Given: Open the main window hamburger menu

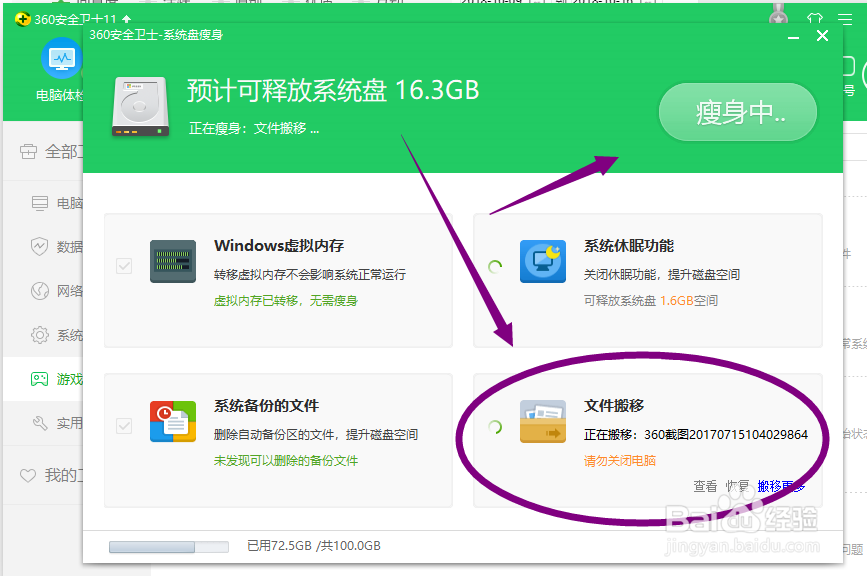Looking at the screenshot, I should click(x=844, y=19).
